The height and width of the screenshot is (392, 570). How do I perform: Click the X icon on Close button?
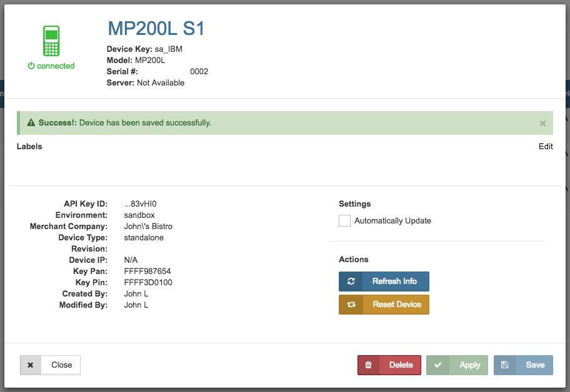(31, 365)
